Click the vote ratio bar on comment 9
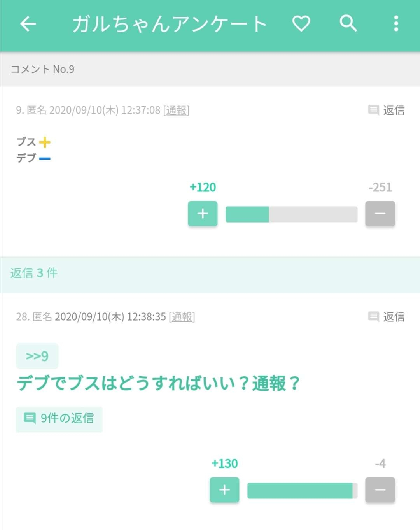This screenshot has height=530, width=420. click(291, 214)
